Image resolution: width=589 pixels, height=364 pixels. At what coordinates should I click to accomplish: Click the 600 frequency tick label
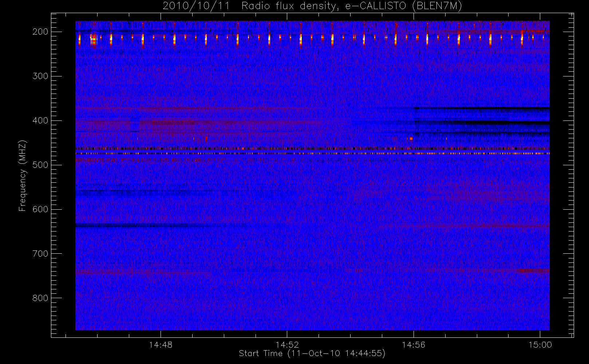tap(40, 209)
